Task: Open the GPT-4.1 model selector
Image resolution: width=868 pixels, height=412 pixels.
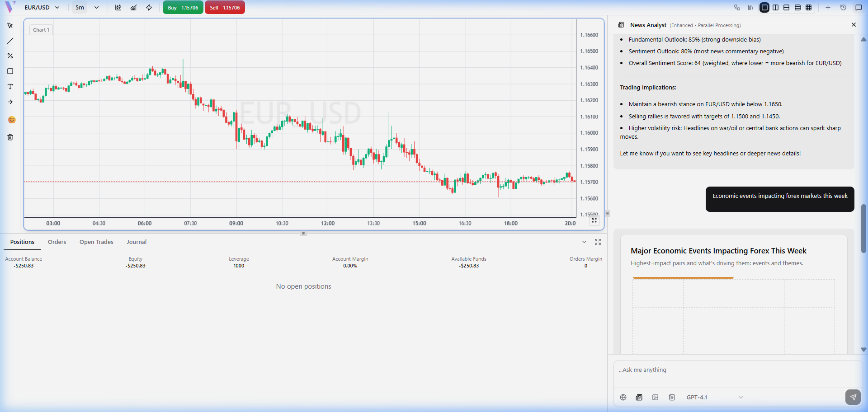Action: (x=714, y=398)
